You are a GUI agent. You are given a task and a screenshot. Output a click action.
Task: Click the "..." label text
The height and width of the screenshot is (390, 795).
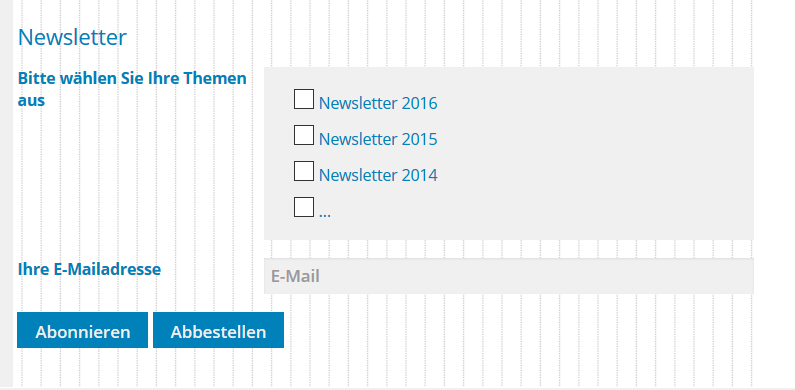click(324, 213)
